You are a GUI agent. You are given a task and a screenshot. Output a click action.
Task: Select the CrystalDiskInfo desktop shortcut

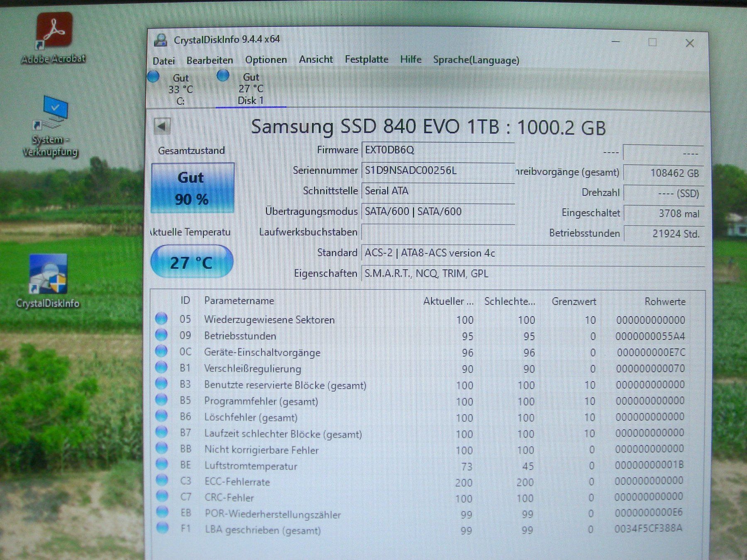point(48,281)
